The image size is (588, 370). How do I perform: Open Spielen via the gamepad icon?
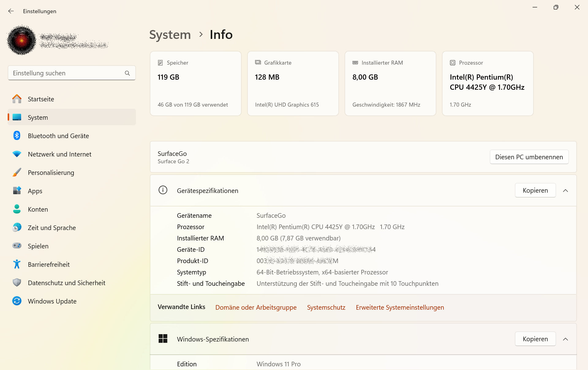coord(17,246)
